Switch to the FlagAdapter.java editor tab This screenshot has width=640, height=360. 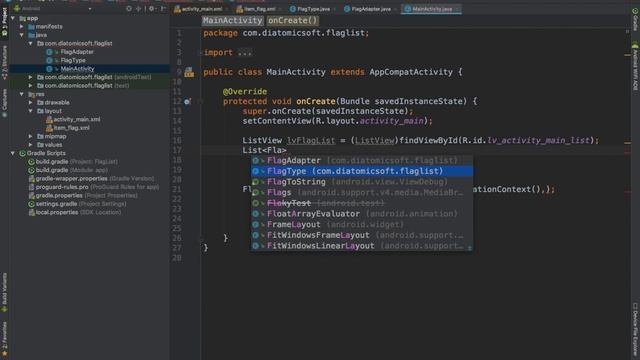[371, 9]
